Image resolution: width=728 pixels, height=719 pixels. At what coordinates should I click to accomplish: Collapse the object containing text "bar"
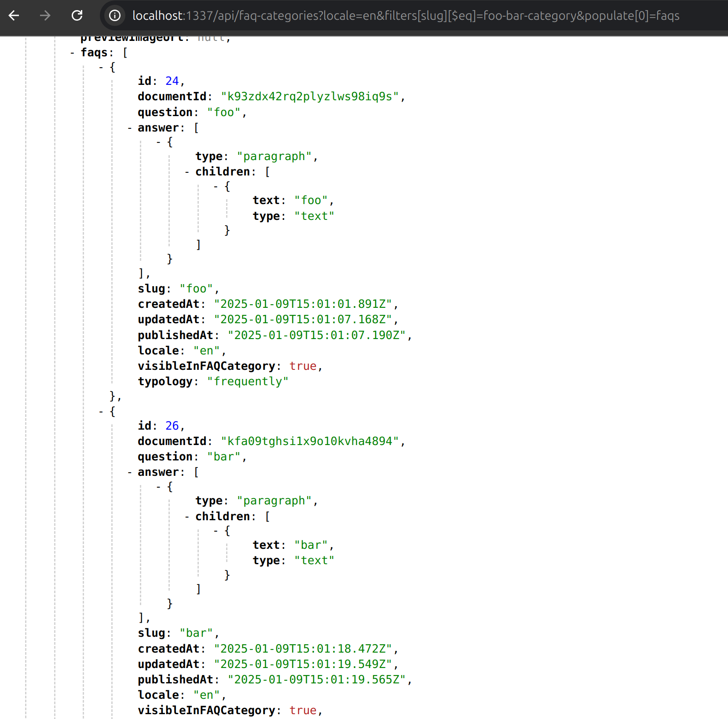[x=216, y=531]
